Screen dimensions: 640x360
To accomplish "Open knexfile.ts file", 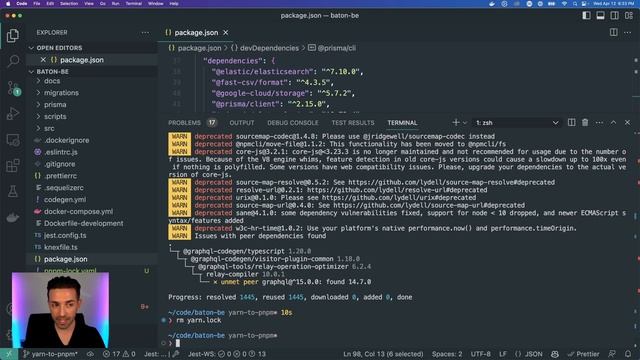I will click(x=61, y=247).
